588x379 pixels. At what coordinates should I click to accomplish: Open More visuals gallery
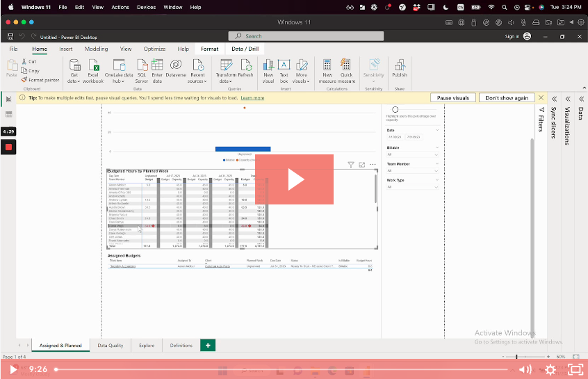[301, 71]
